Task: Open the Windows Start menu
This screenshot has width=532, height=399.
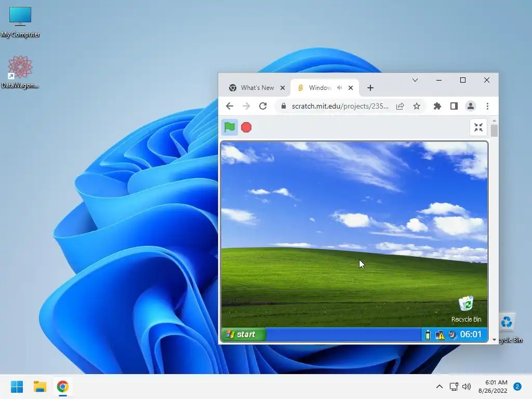Action: tap(17, 387)
